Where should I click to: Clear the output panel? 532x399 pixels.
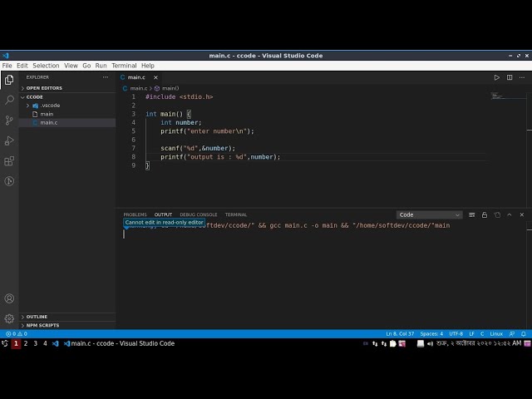(471, 214)
